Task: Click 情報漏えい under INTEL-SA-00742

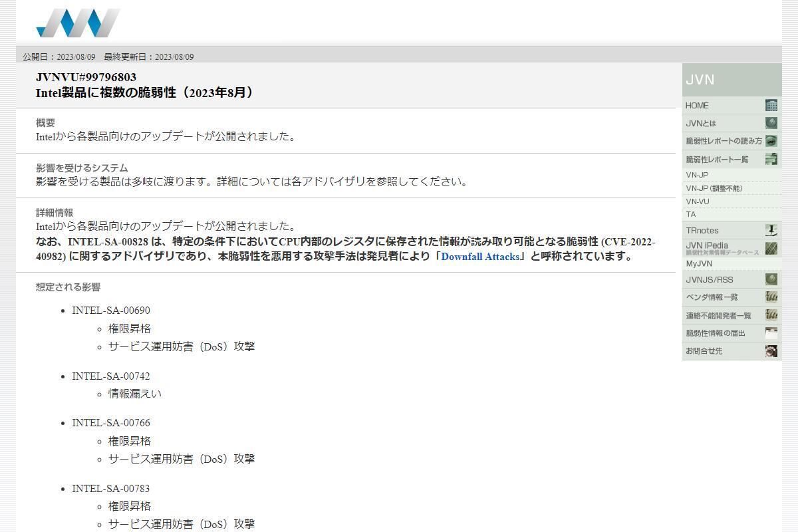Action: [x=135, y=394]
